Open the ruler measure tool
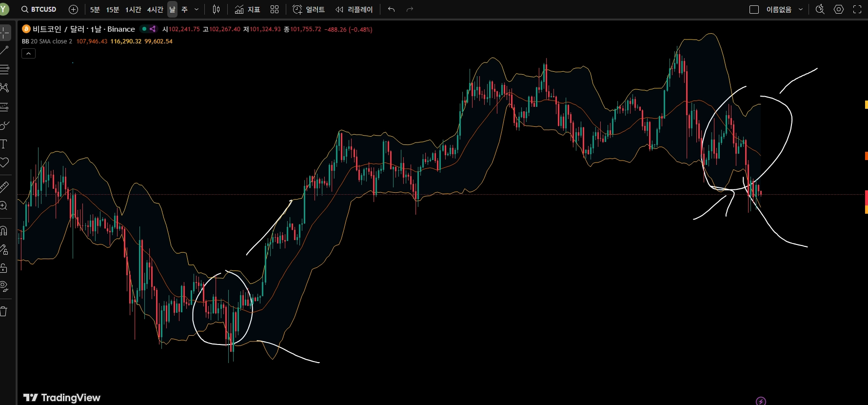This screenshot has width=868, height=405. coord(4,186)
